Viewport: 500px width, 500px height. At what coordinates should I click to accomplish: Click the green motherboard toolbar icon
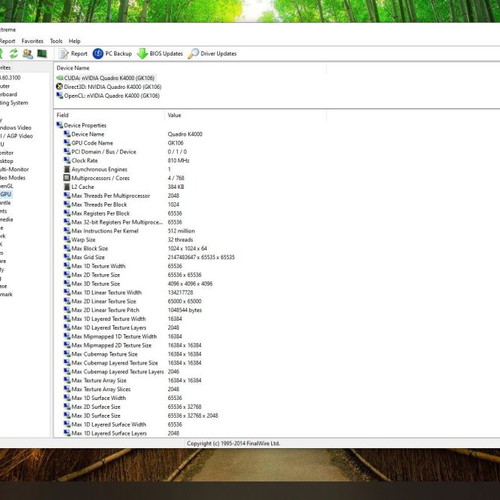[x=42, y=53]
